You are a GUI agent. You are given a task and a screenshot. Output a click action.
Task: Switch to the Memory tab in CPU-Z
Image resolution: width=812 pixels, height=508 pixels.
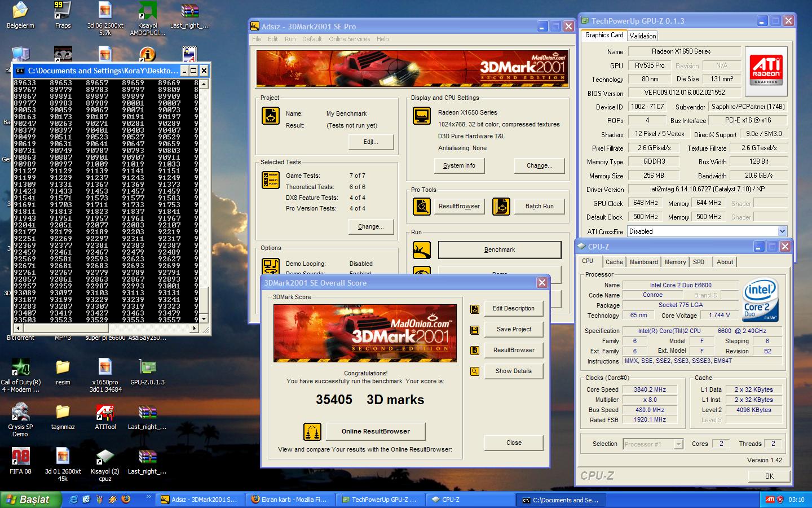[675, 262]
